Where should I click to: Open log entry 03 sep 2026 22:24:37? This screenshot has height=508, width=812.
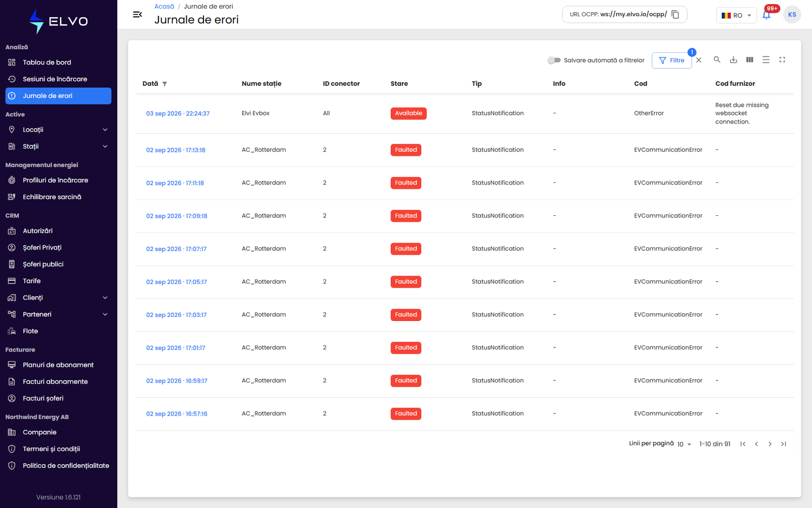click(178, 114)
